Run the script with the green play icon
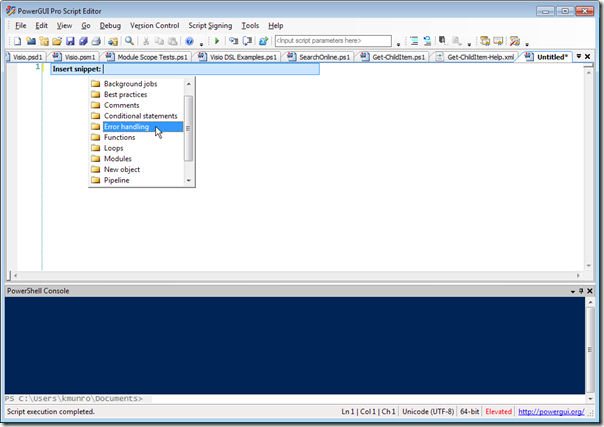The height and width of the screenshot is (427, 604). tap(217, 41)
